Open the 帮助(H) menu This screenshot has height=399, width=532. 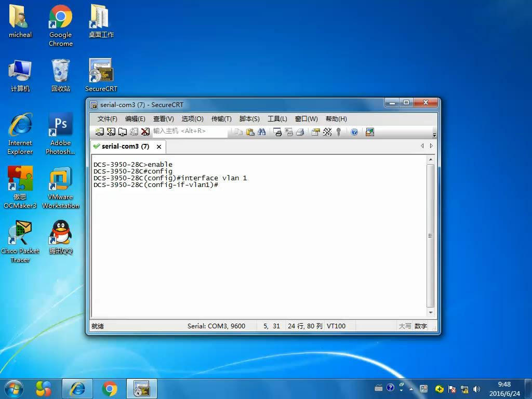click(x=336, y=119)
